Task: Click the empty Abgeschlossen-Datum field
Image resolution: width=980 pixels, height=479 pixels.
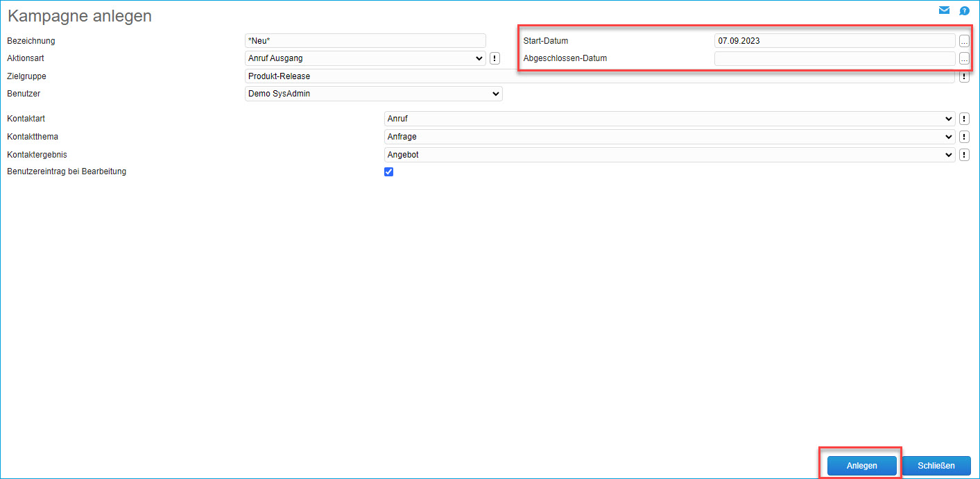Action: [834, 59]
